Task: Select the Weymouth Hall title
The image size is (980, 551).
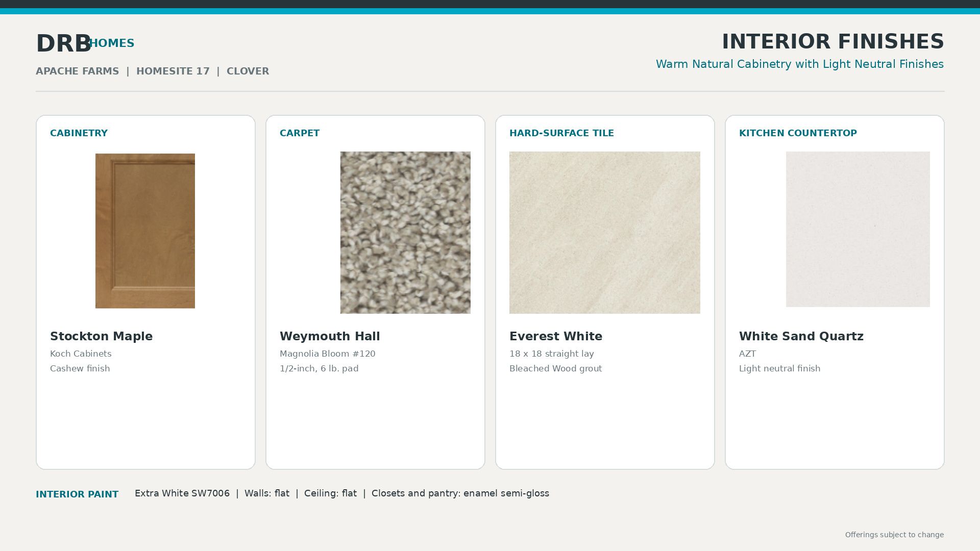Action: pyautogui.click(x=330, y=336)
